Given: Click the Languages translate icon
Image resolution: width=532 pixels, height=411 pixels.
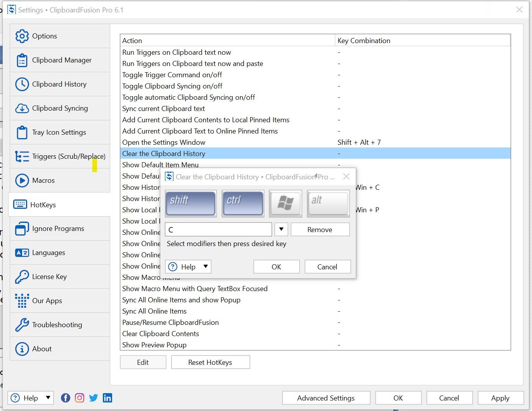Looking at the screenshot, I should (22, 253).
